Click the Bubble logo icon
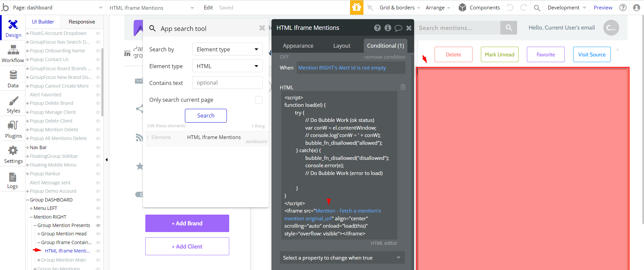The image size is (644, 270). pos(5,7)
